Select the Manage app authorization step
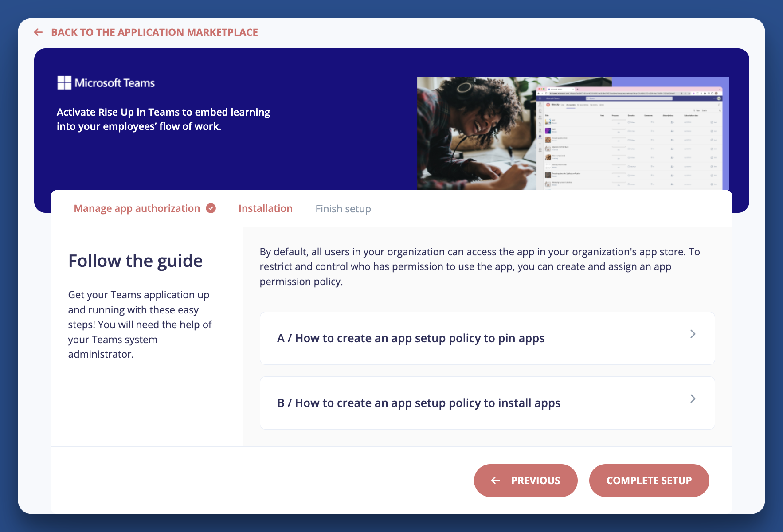The image size is (783, 532). 137,208
